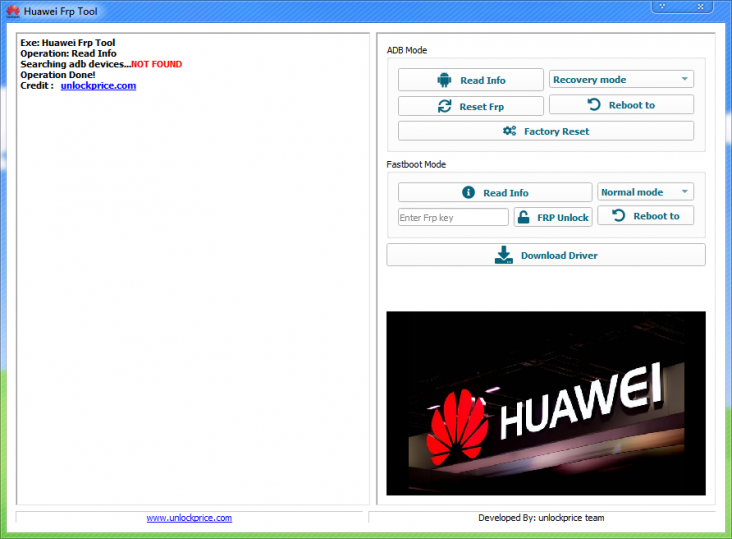Click the Huawei signage banner image

[x=546, y=403]
